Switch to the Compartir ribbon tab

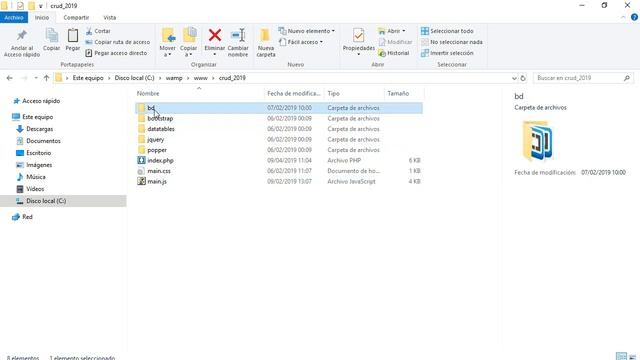coord(76,18)
